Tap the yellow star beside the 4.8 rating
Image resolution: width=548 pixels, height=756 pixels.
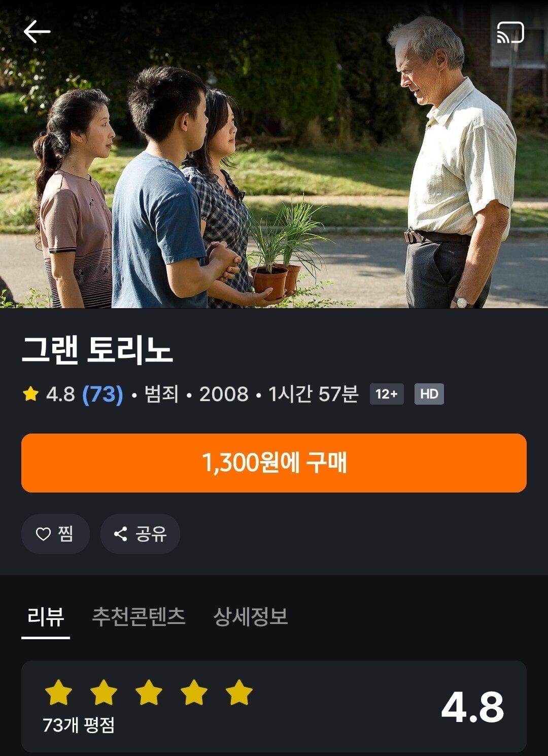[31, 393]
